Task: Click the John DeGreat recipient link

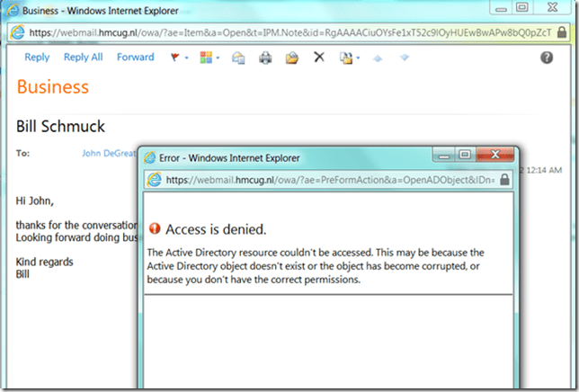Action: pyautogui.click(x=108, y=154)
